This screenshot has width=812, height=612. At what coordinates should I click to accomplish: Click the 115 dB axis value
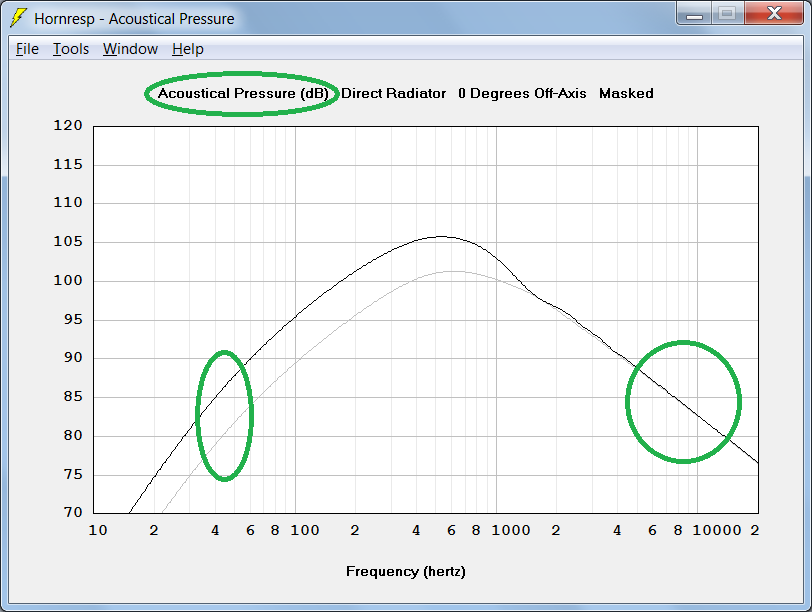click(68, 165)
